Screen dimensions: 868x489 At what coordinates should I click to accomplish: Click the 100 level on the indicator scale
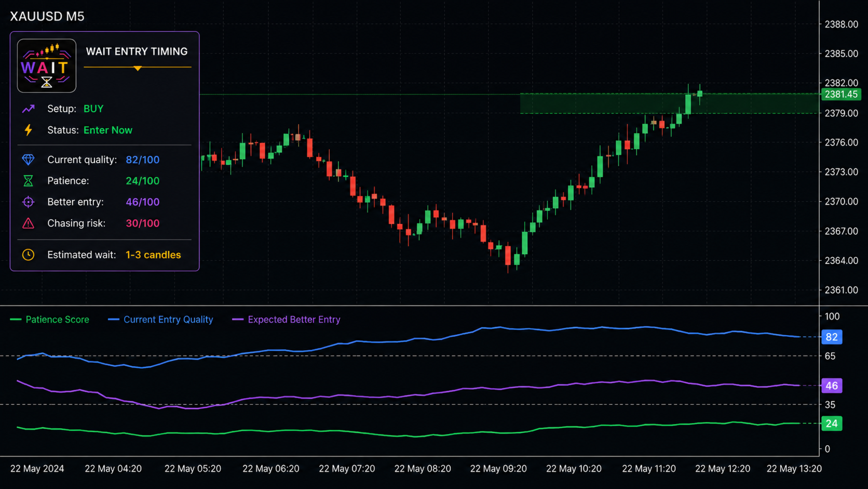pyautogui.click(x=832, y=316)
